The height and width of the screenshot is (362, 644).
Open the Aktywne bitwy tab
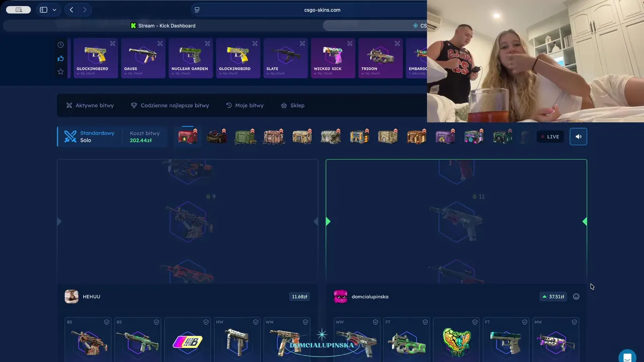90,106
